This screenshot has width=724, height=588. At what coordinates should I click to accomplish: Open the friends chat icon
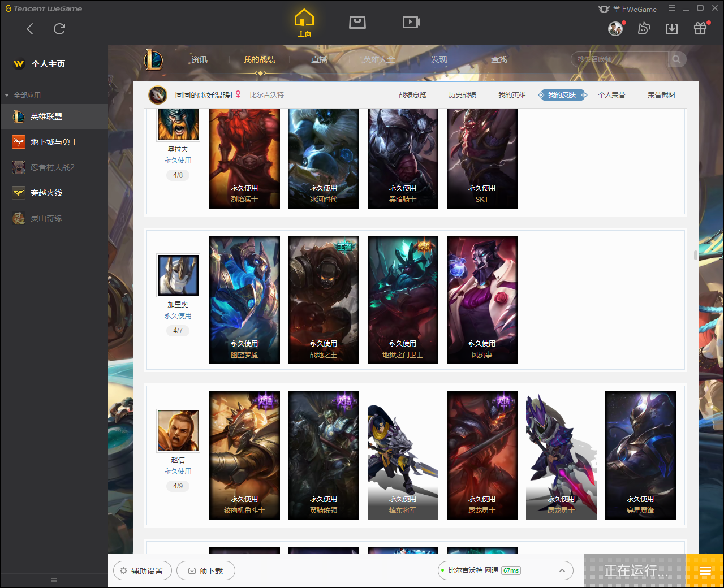pyautogui.click(x=644, y=29)
